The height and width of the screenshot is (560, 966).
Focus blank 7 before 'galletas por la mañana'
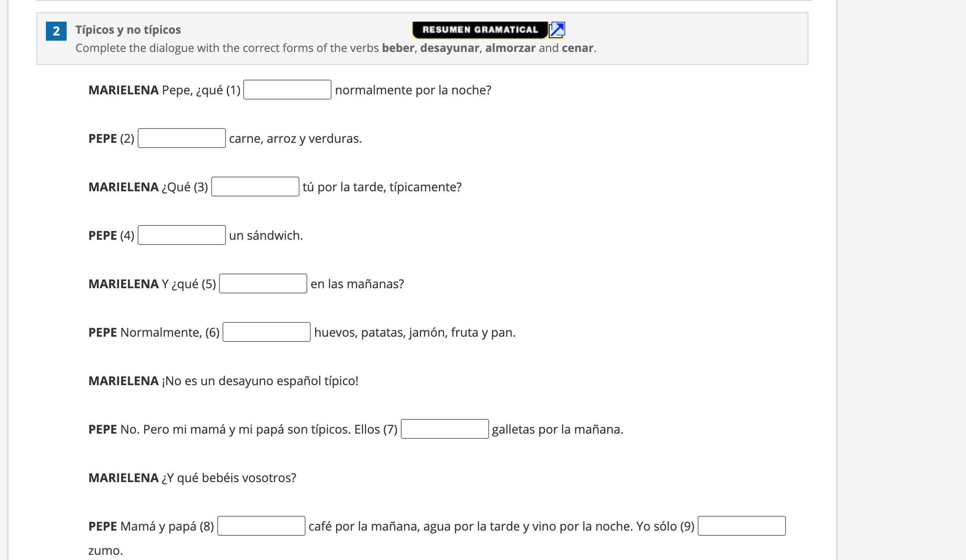[445, 429]
